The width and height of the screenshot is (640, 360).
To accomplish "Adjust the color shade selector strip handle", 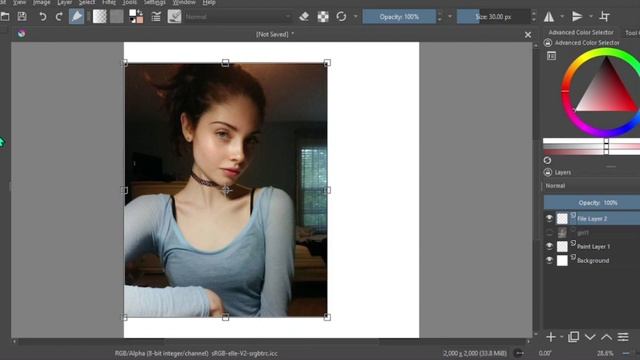I will [607, 146].
